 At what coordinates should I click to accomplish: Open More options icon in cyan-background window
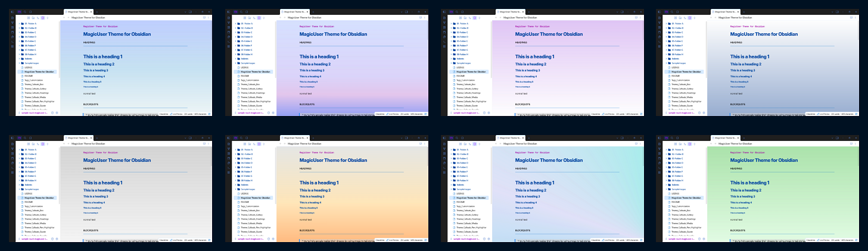coord(641,144)
